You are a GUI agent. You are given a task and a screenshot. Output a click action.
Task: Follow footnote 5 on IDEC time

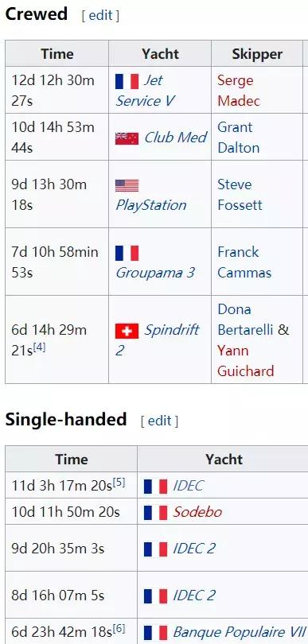pos(119,482)
